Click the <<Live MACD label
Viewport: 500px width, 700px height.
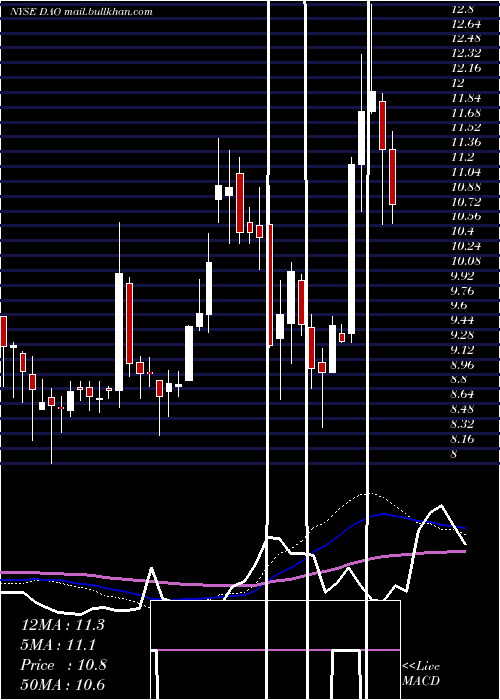click(x=421, y=673)
